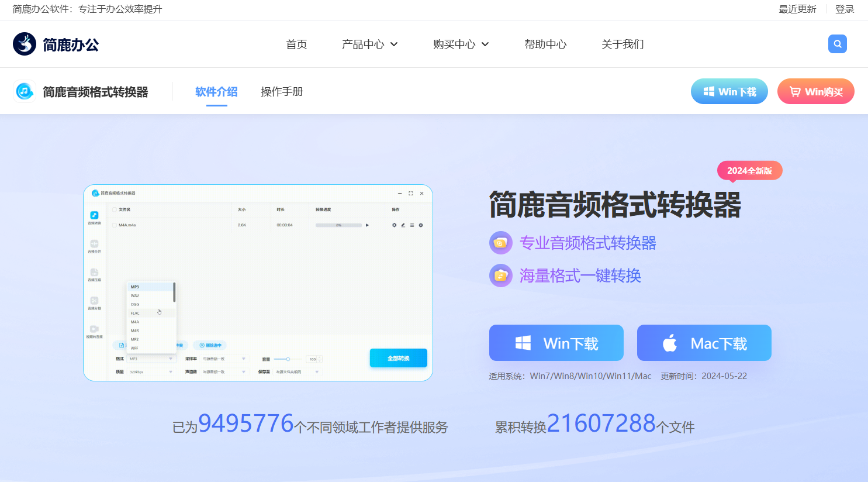Click the remove icon in M4A.m4a row
868x482 pixels.
click(421, 225)
